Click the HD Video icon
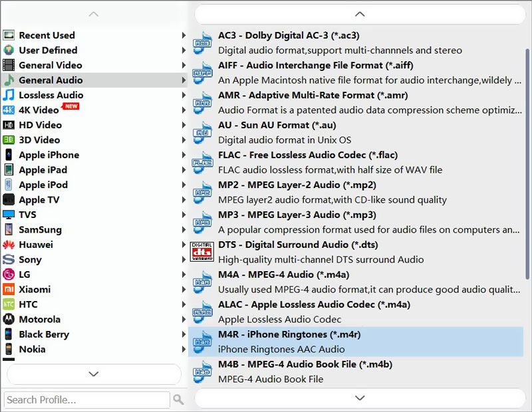 tap(9, 125)
